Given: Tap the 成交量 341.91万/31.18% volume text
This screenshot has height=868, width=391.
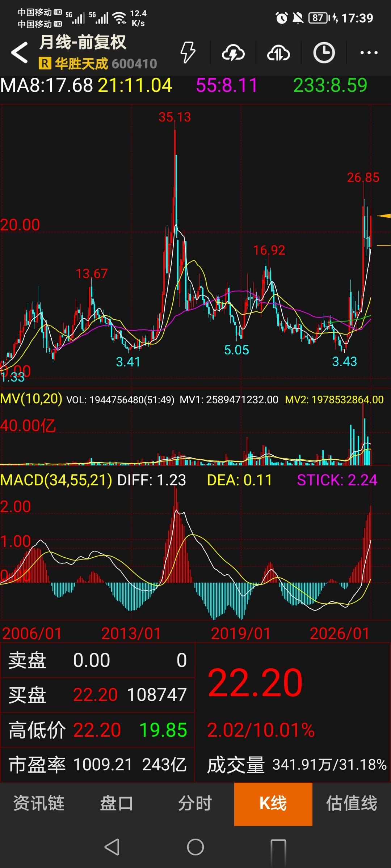Looking at the screenshot, I should [297, 765].
